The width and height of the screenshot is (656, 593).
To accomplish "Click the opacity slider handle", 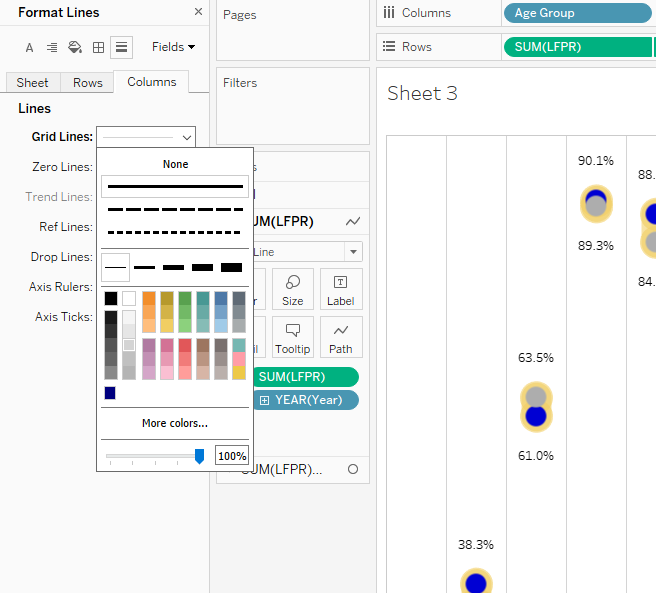I will point(199,456).
